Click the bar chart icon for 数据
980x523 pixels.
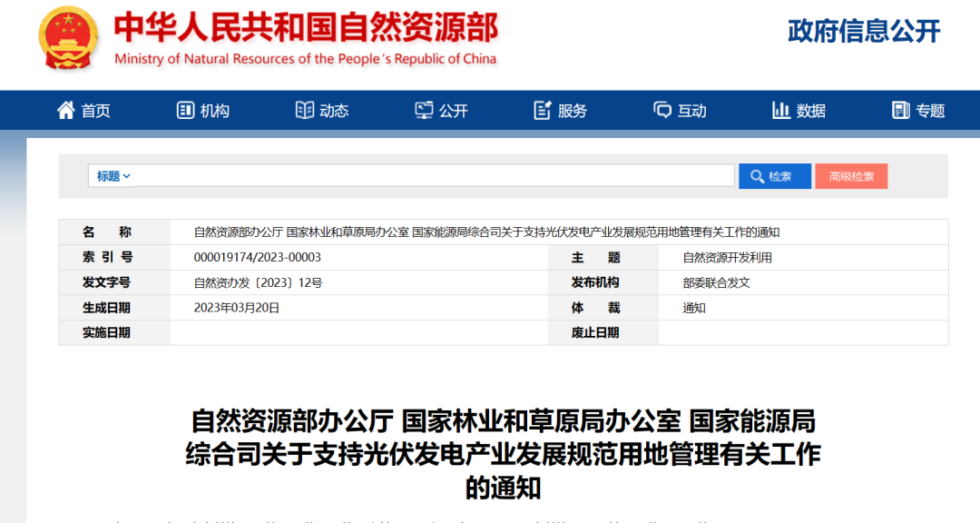tap(781, 111)
